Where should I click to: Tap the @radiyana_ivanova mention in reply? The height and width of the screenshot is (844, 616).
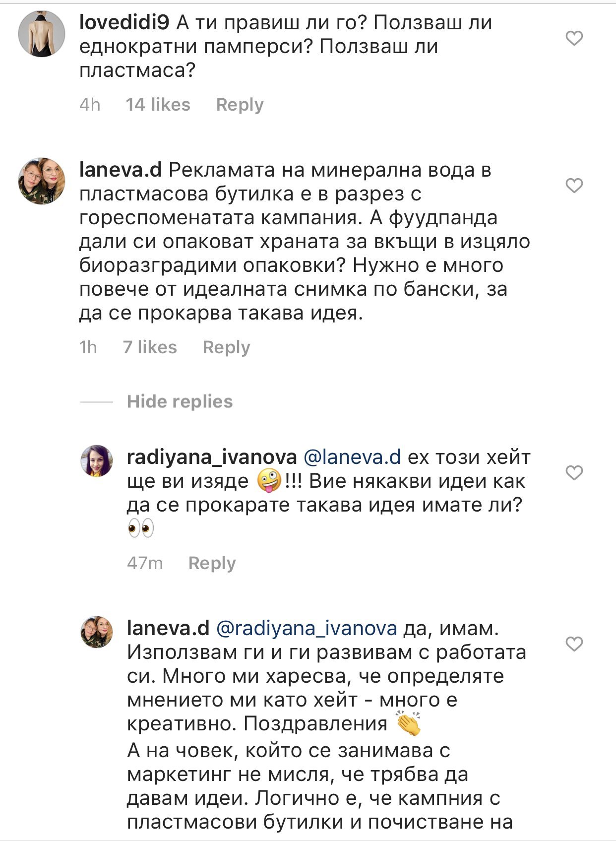click(307, 628)
